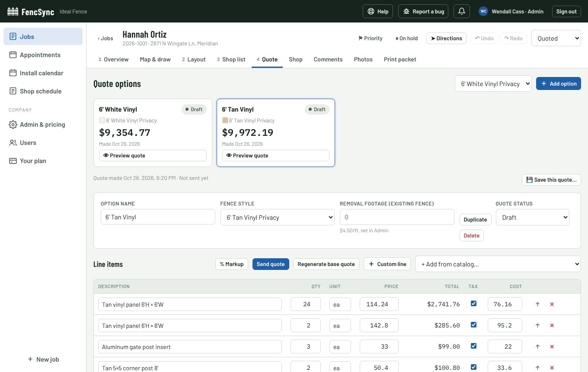The image size is (588, 372).
Task: Open the Print packet tab
Action: point(400,59)
